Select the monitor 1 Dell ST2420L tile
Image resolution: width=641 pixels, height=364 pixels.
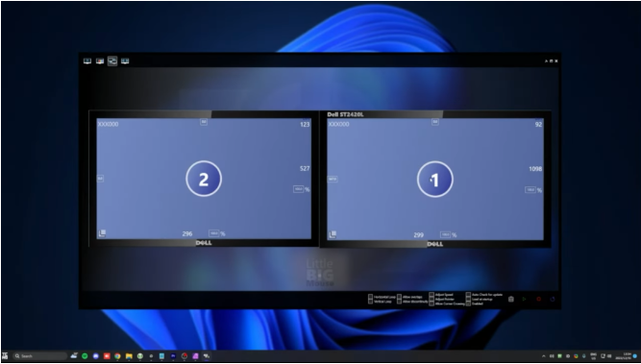[435, 180]
